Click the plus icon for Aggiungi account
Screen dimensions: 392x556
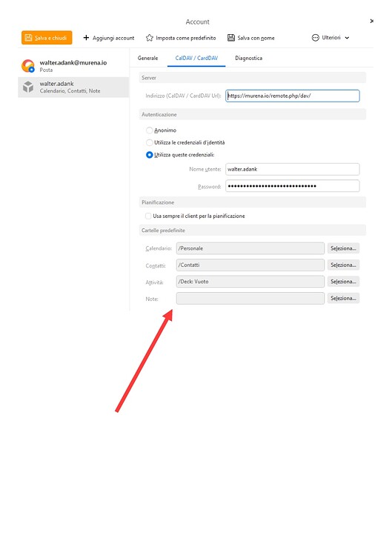coord(86,38)
